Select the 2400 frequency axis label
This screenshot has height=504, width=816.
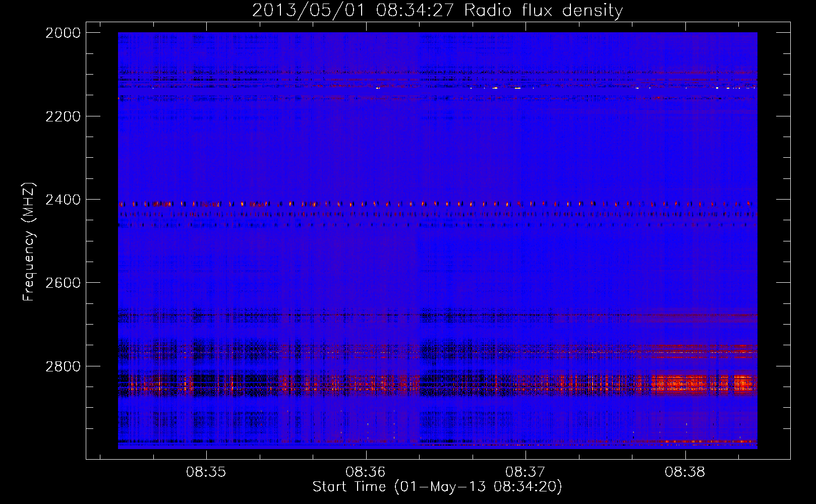click(63, 200)
